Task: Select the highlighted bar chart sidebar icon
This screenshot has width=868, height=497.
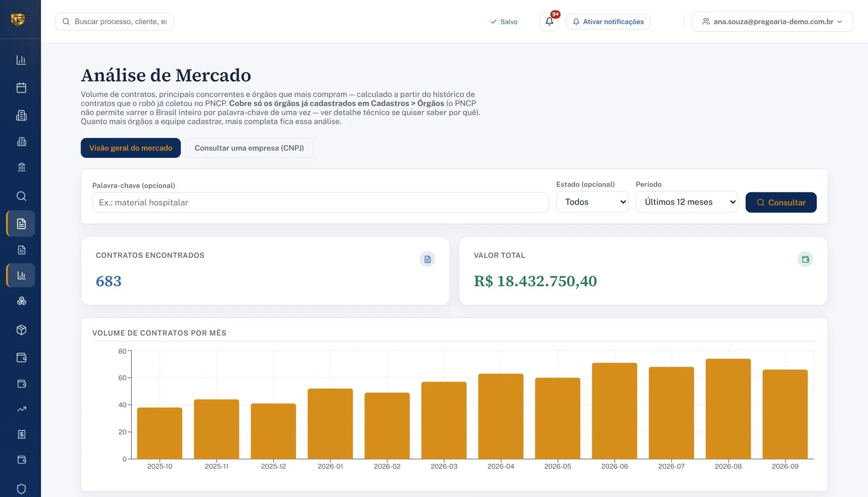Action: 21,275
